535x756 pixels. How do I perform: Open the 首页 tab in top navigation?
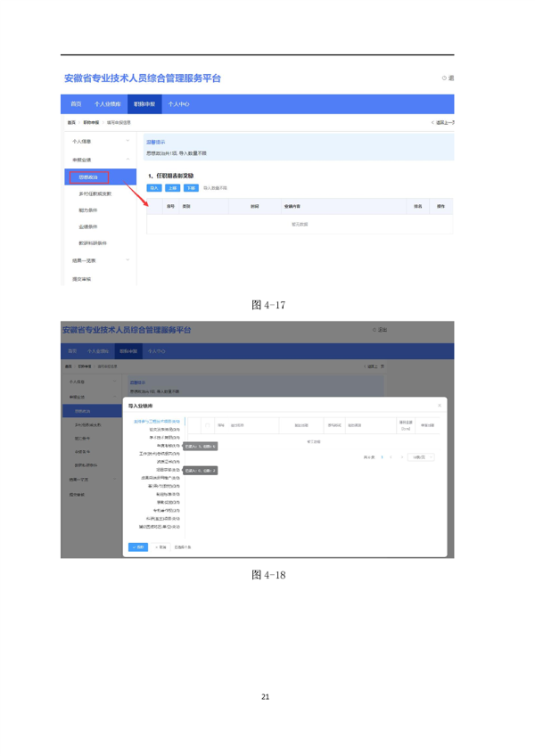tap(76, 104)
